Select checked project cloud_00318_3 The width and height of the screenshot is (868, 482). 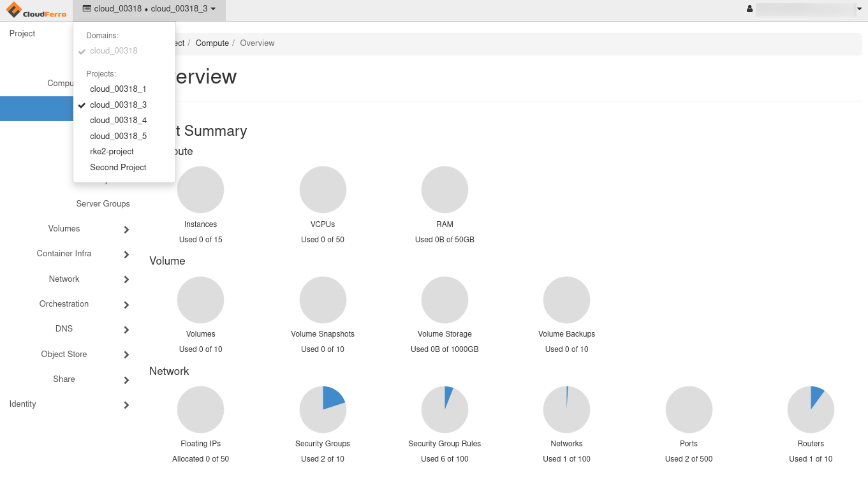point(118,105)
